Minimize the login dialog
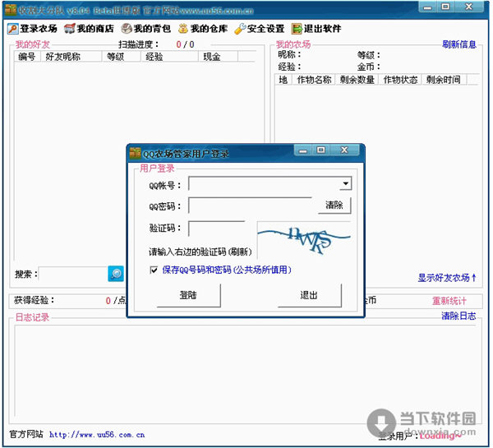Image resolution: width=493 pixels, height=448 pixels. coord(302,150)
